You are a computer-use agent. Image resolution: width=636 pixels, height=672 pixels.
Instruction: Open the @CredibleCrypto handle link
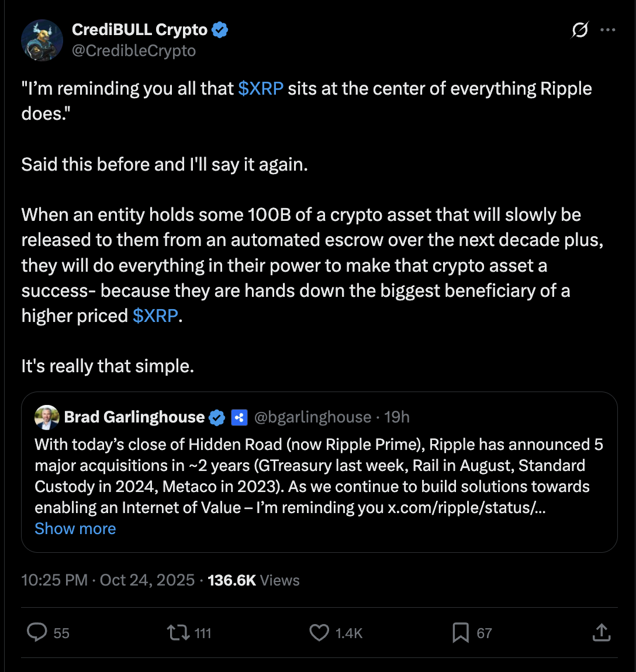pos(134,51)
